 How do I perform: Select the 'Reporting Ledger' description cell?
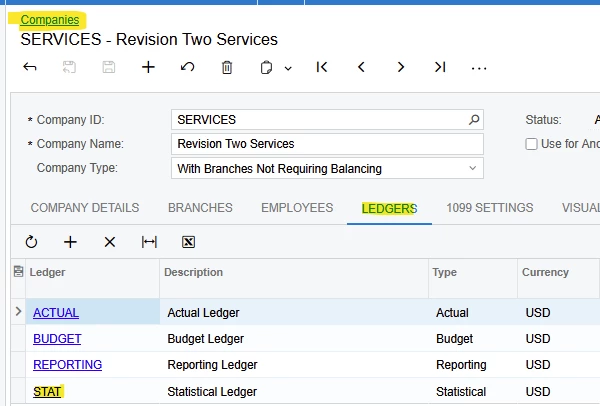click(x=294, y=365)
